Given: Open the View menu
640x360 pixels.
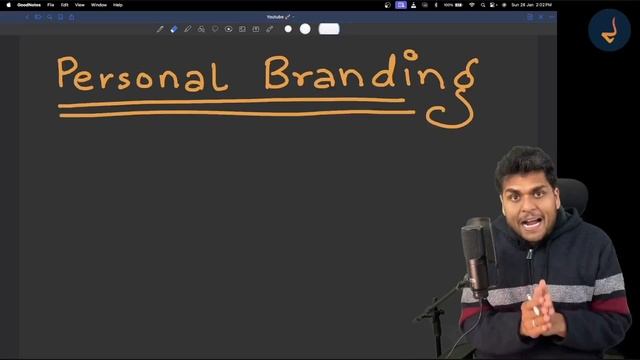Looking at the screenshot, I should [80, 5].
